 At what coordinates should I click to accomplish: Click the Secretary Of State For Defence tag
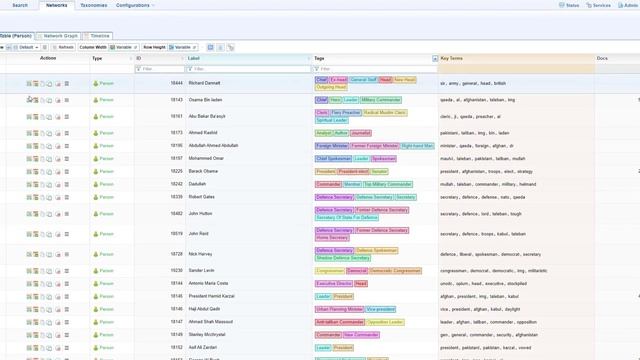pyautogui.click(x=347, y=218)
